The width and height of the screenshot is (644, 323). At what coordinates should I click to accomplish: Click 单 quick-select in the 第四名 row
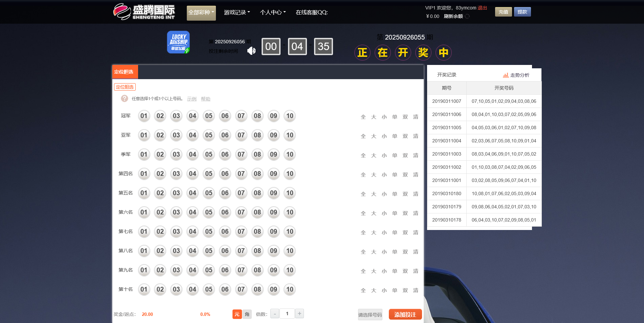tap(395, 175)
